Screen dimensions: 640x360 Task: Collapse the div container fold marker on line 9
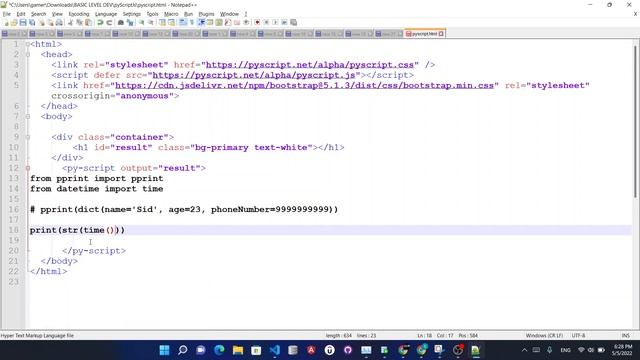(x=28, y=137)
